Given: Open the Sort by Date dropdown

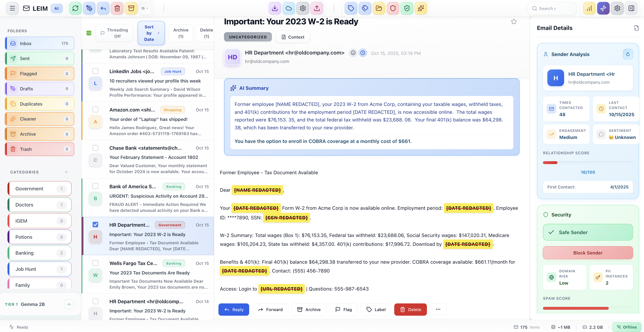Looking at the screenshot, I should [151, 33].
